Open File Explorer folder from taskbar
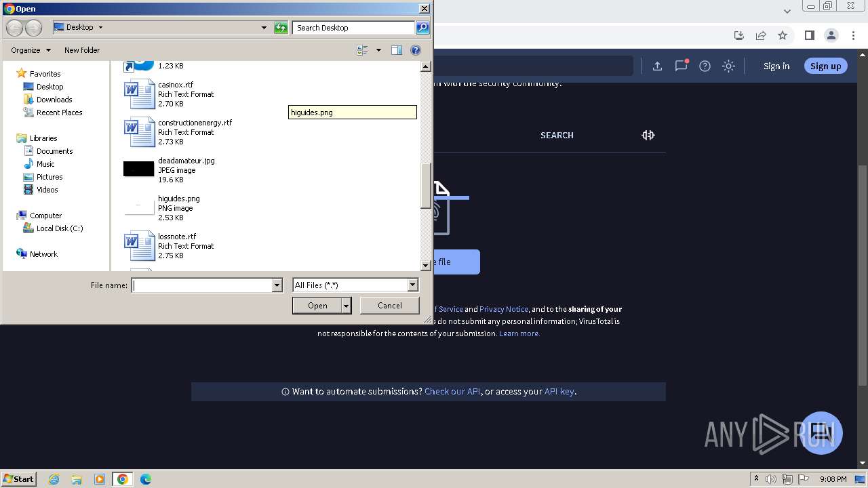Screen dimensions: 868x488 (77, 479)
